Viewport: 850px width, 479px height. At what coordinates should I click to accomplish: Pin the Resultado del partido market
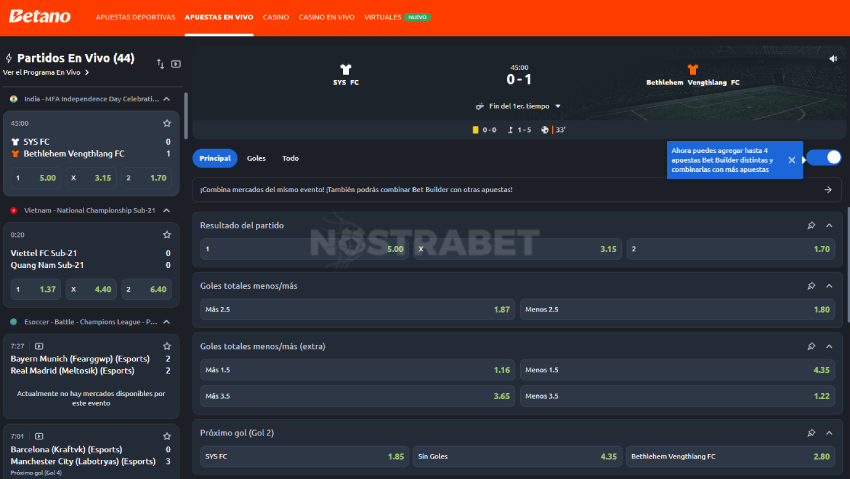[x=812, y=225]
